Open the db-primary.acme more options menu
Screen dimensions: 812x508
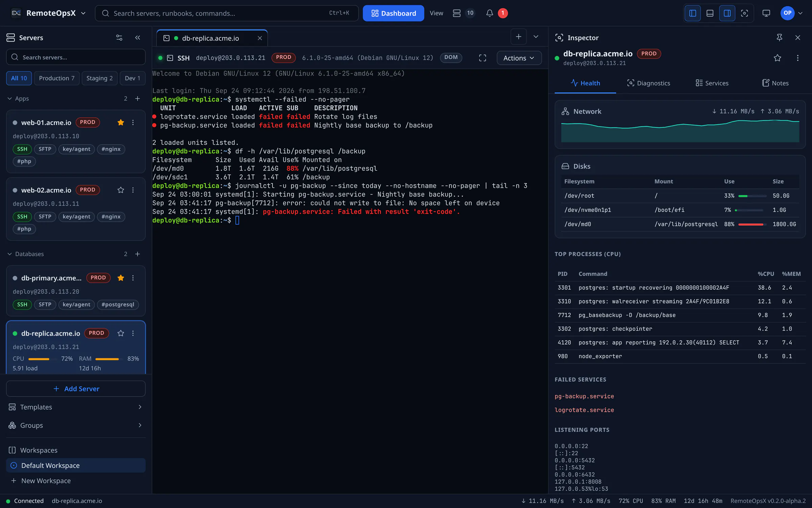click(x=133, y=278)
